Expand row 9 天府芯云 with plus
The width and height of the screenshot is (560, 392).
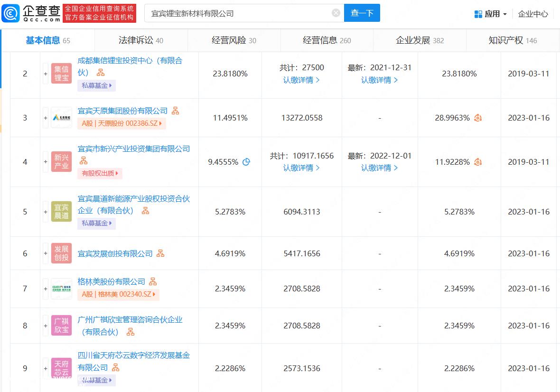(46, 368)
